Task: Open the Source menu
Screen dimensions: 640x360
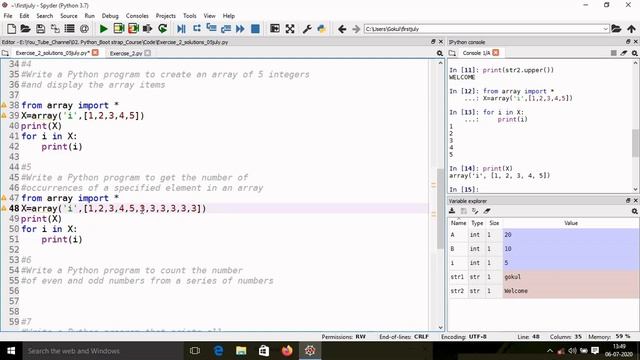Action: pyautogui.click(x=69, y=16)
